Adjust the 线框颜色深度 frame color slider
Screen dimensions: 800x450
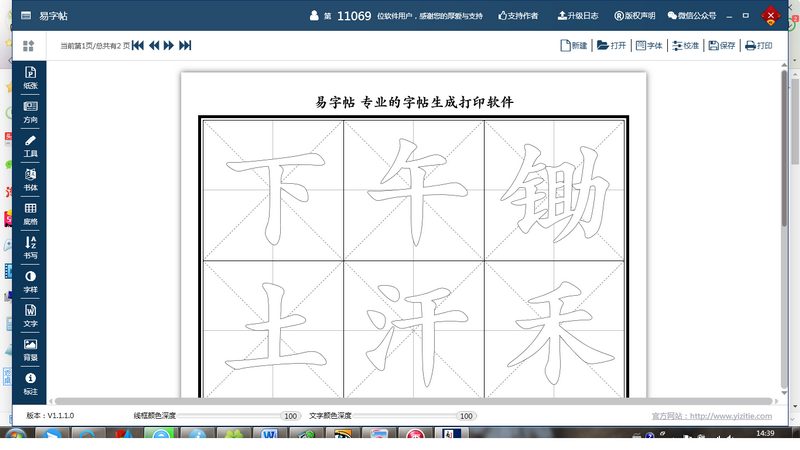point(239,416)
